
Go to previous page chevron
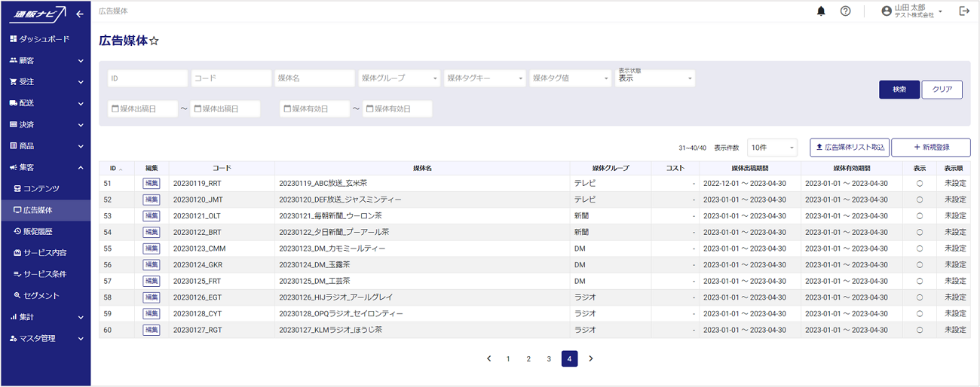click(488, 359)
